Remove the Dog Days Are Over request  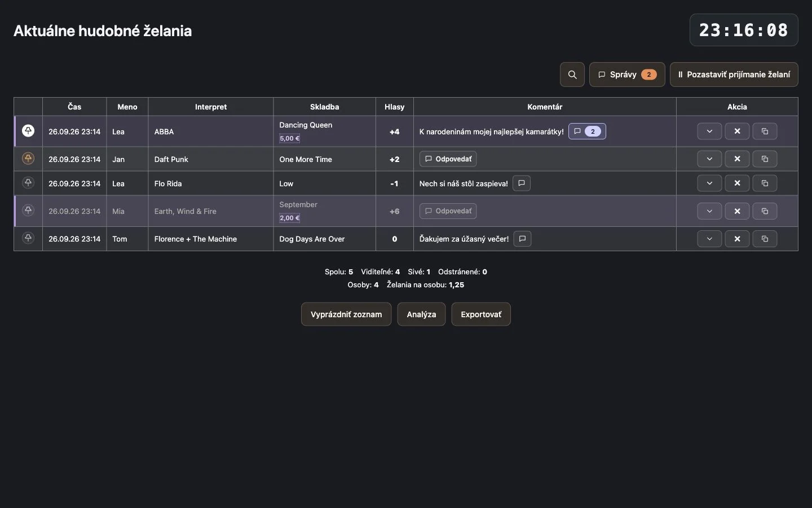click(737, 239)
